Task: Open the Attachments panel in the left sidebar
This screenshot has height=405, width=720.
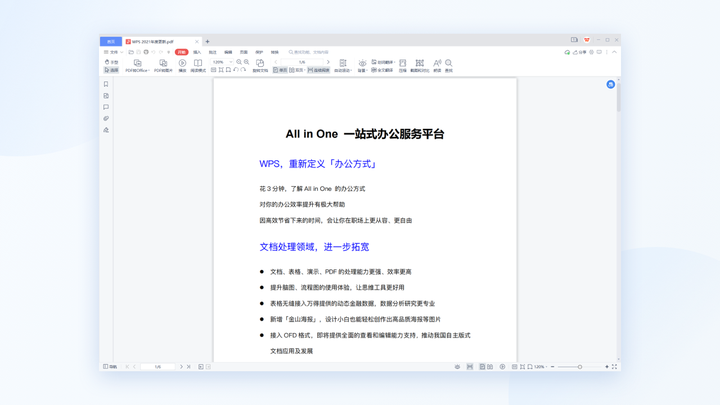Action: (x=106, y=118)
